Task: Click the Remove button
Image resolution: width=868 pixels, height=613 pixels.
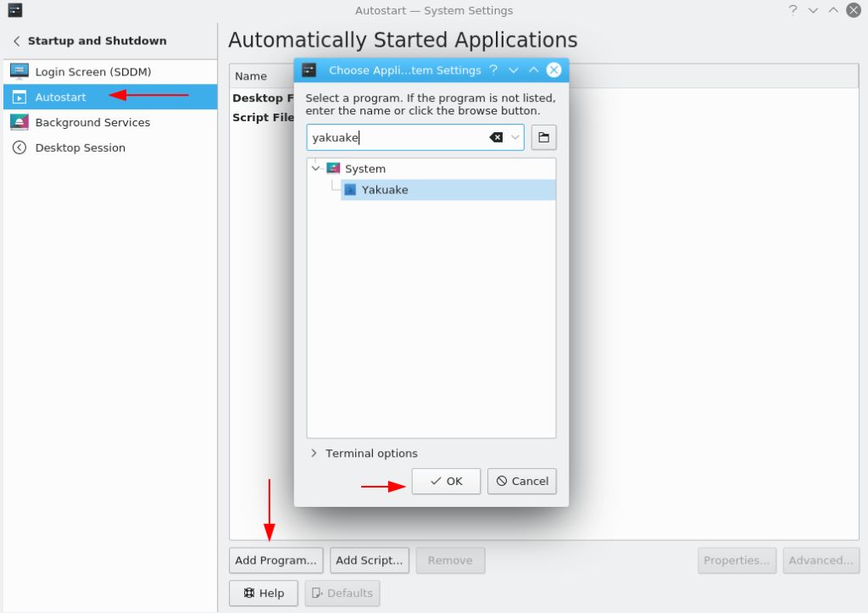Action: point(450,560)
